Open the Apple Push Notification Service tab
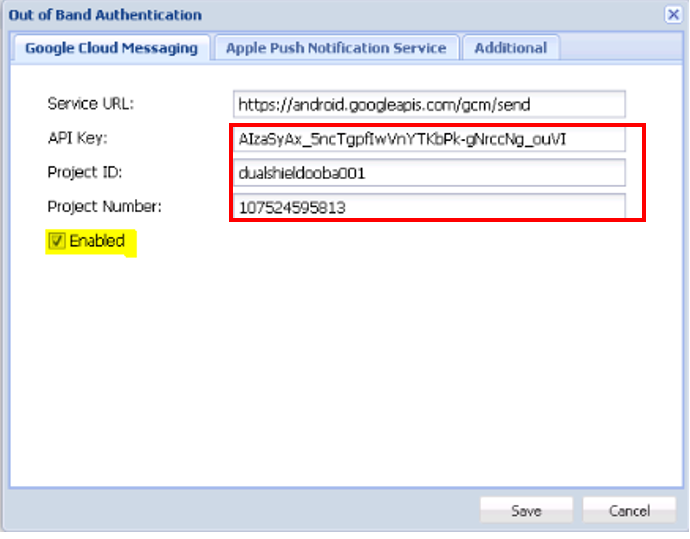 (336, 48)
